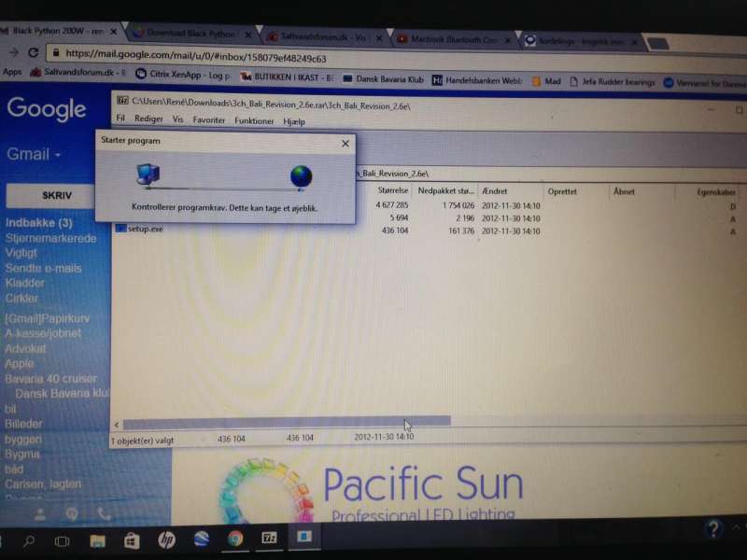The height and width of the screenshot is (560, 747).
Task: Sort by the Størrelse column header
Action: (x=392, y=191)
